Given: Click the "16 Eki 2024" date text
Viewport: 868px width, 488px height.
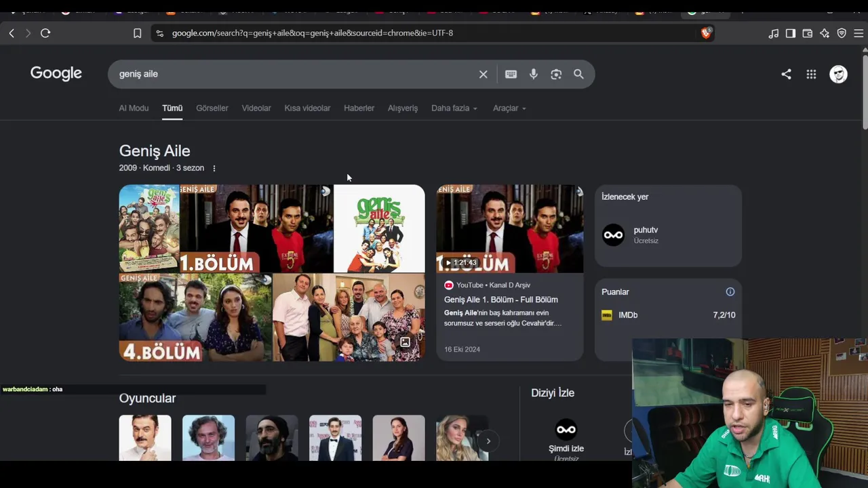Looking at the screenshot, I should point(462,350).
